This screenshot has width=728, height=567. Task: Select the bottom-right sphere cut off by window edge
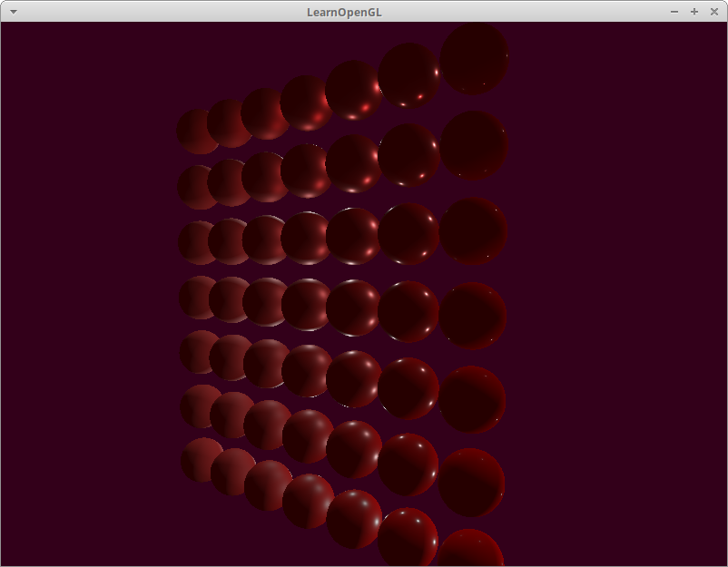click(472, 549)
